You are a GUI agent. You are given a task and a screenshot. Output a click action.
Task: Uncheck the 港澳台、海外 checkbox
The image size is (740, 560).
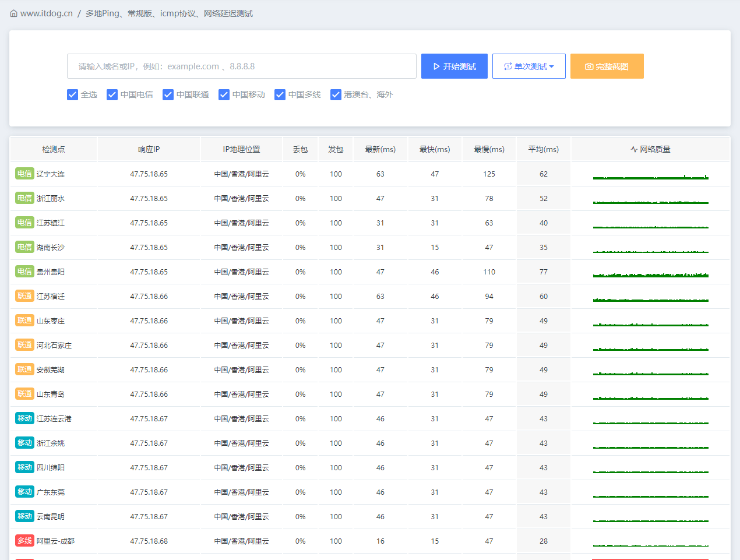(x=336, y=94)
